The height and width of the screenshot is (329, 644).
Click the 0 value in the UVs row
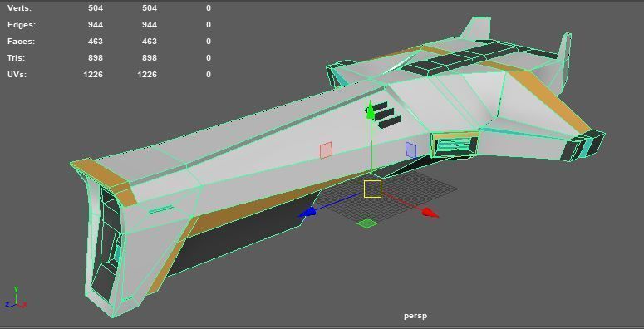(x=209, y=74)
